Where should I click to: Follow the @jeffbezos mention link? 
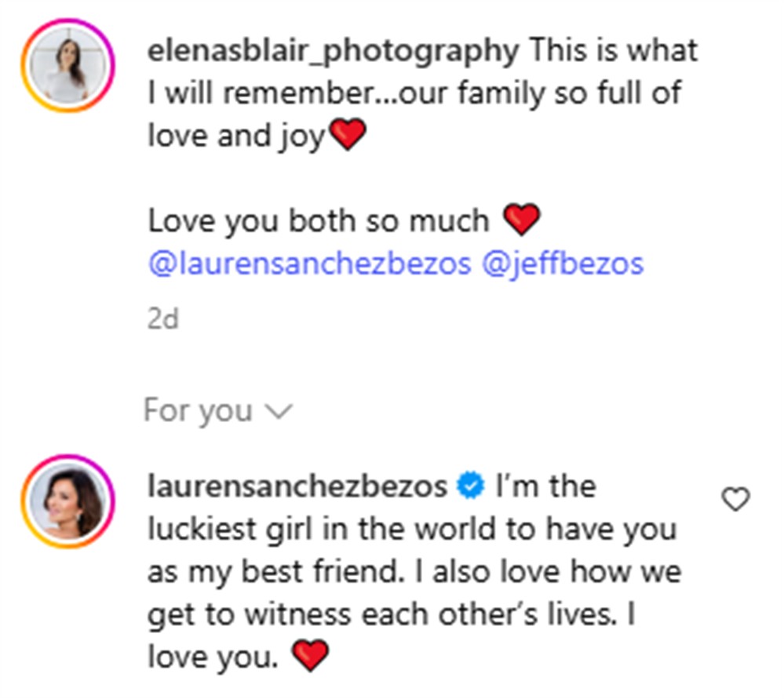[x=563, y=264]
